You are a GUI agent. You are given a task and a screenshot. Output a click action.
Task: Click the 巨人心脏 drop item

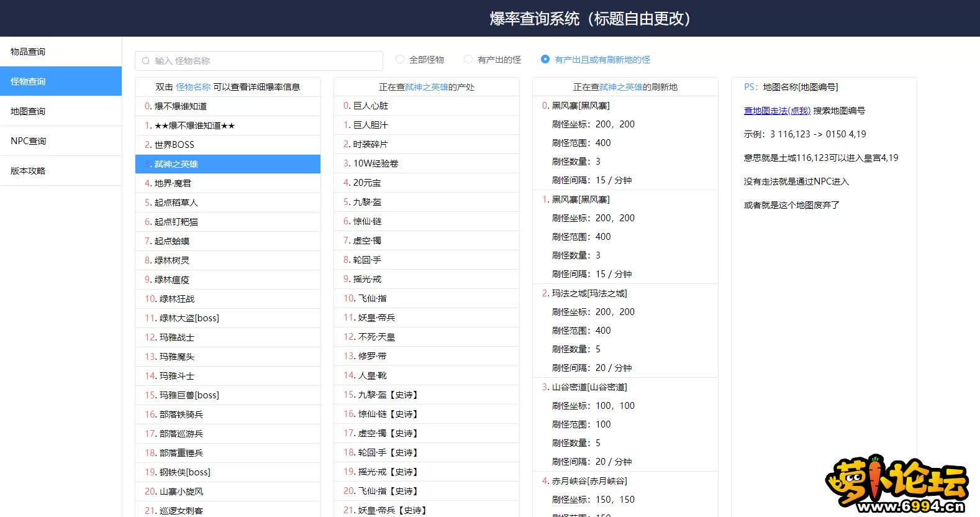pos(427,106)
